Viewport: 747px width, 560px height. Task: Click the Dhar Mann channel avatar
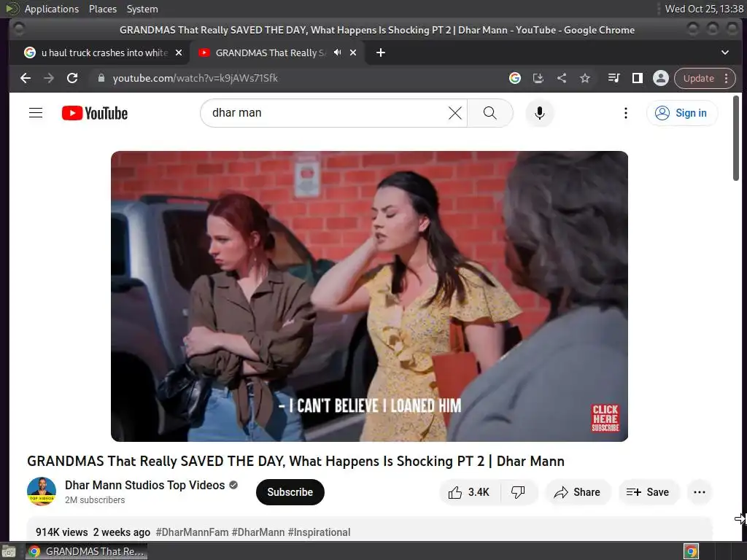coord(42,491)
